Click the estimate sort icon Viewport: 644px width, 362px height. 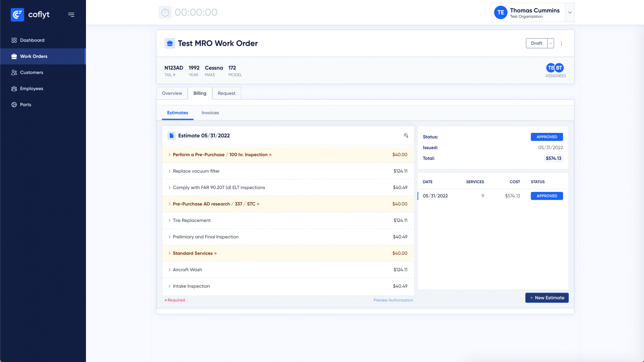pyautogui.click(x=406, y=136)
